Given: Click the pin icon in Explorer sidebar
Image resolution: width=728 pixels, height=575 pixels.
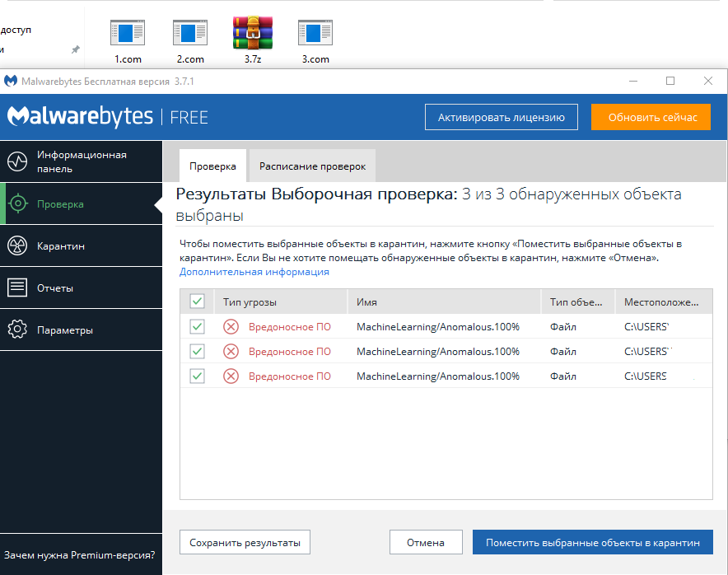Looking at the screenshot, I should [75, 49].
